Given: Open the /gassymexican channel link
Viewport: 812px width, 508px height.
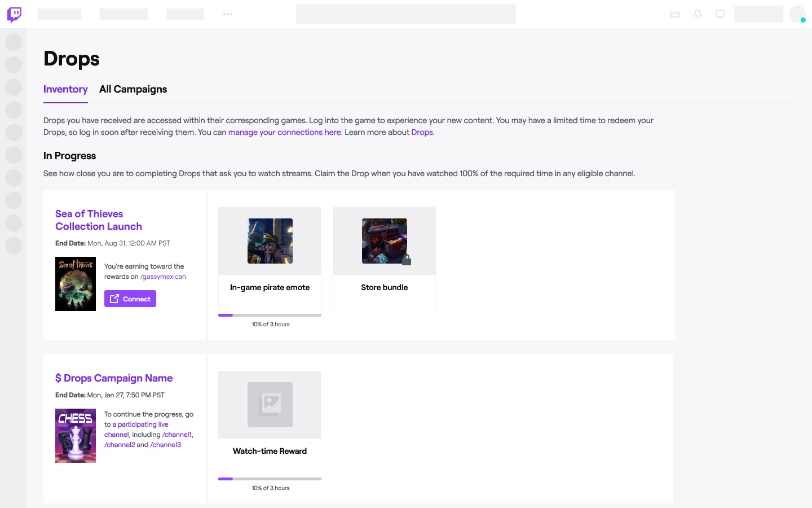Looking at the screenshot, I should pyautogui.click(x=163, y=277).
